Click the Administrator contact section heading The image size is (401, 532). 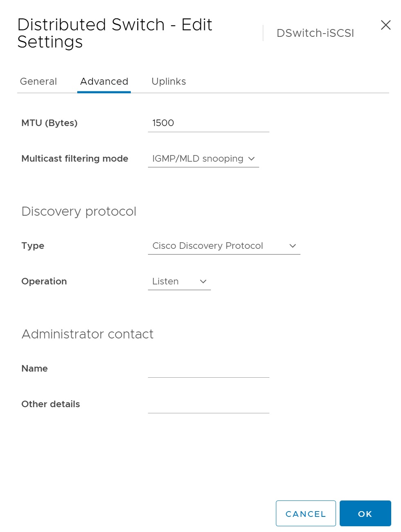(x=87, y=334)
